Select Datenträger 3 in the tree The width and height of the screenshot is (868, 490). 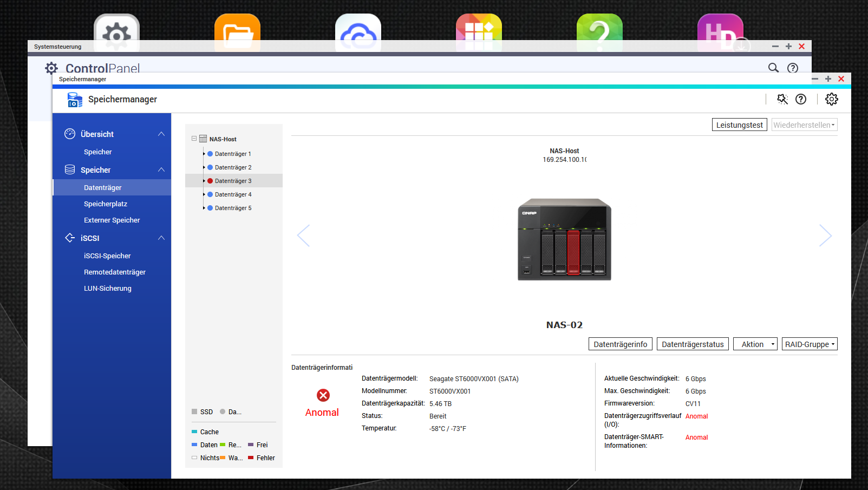point(234,181)
